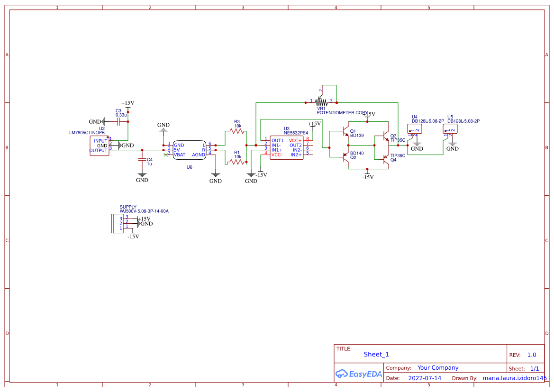The image size is (554, 392).
Task: Click the VBAT pin label on U6
Action: [180, 154]
